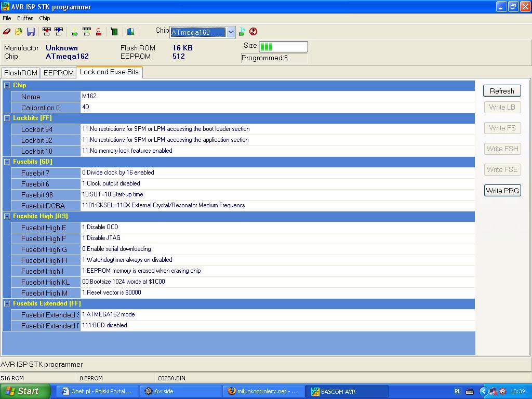The width and height of the screenshot is (532, 399).
Task: Switch to the FlashROM tab
Action: click(21, 73)
